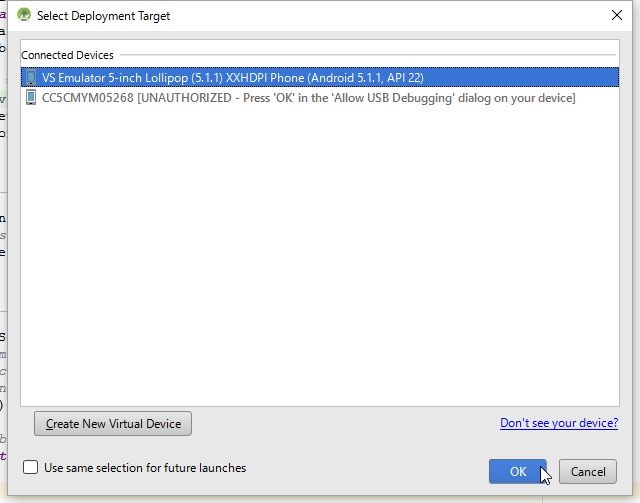Viewport: 640px width, 503px height.
Task: Dismiss the dialog using Cancel
Action: (x=587, y=472)
